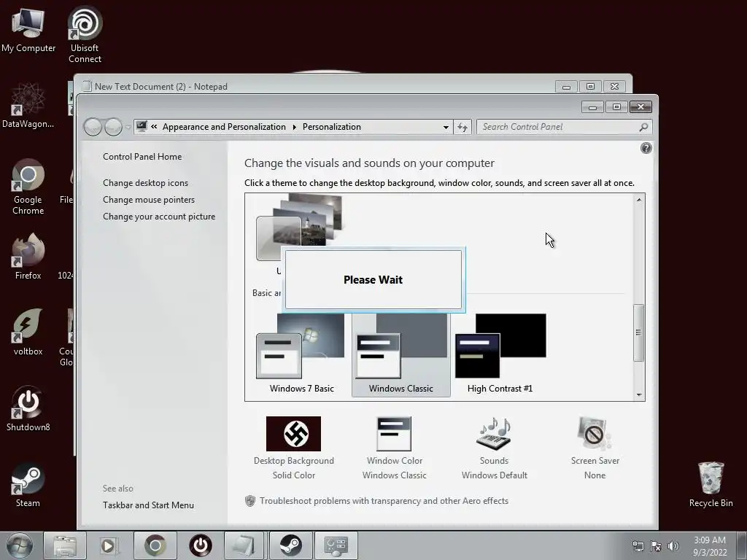Screen dimensions: 747x560
Task: Expand chevron after Appearance and Personalization
Action: (294, 127)
